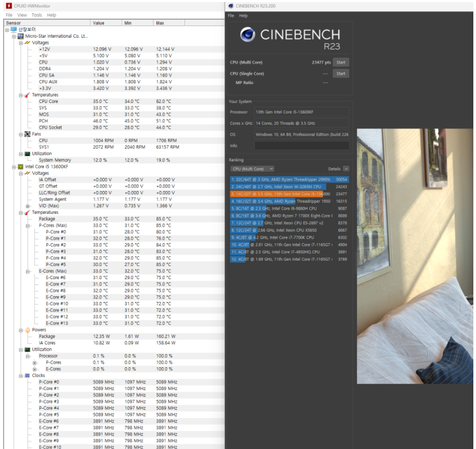Click the motherboard chip icon
Screen dimensions: 476x449
20,36
